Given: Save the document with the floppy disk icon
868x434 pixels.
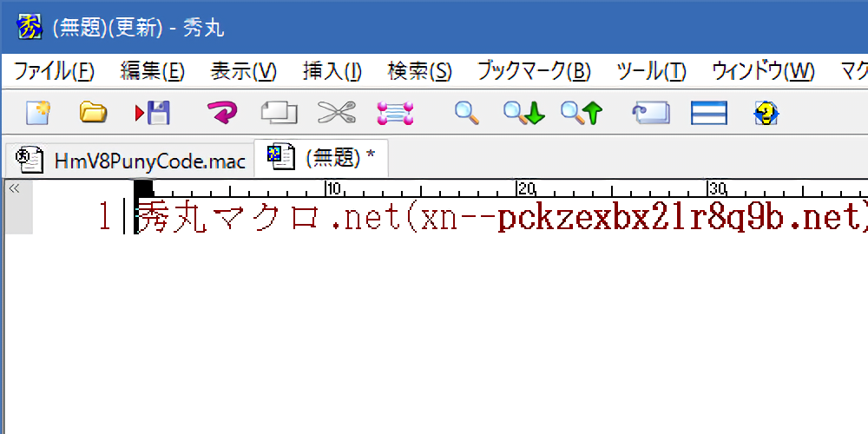Looking at the screenshot, I should click(153, 113).
